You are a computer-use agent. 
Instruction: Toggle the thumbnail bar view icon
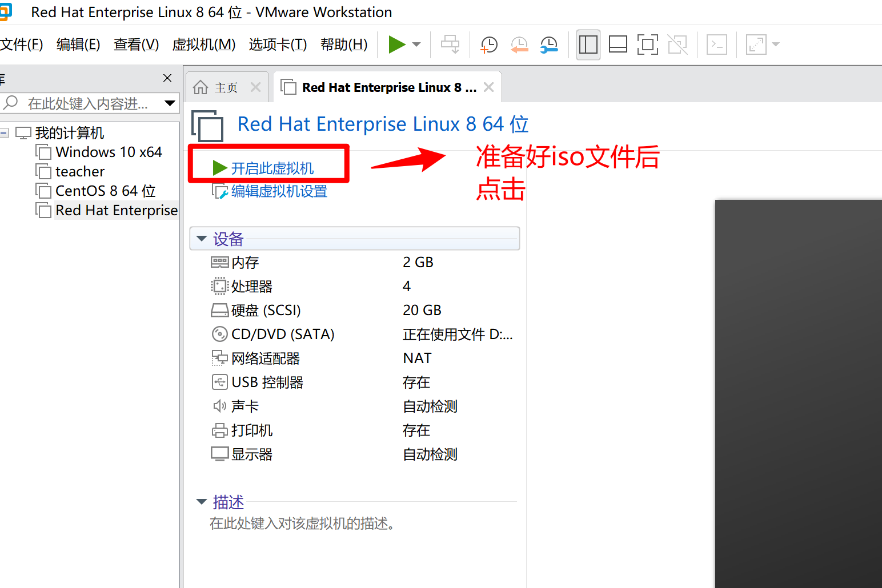coord(618,45)
